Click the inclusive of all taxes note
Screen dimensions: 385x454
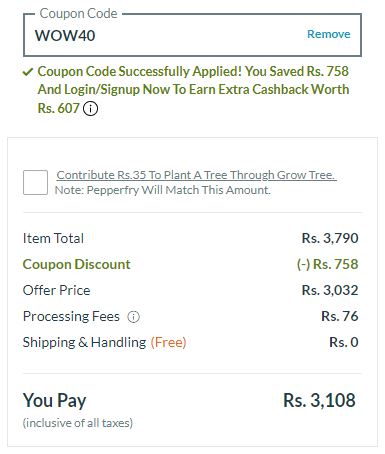pyautogui.click(x=78, y=423)
